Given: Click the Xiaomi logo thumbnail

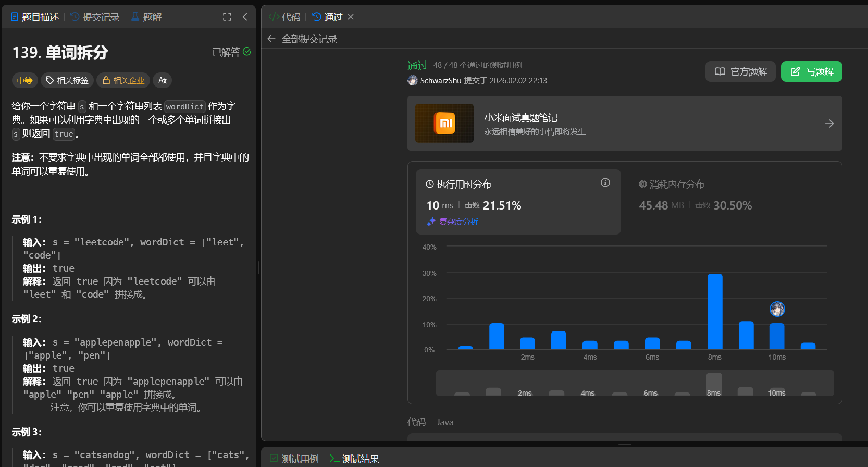Looking at the screenshot, I should [x=444, y=124].
